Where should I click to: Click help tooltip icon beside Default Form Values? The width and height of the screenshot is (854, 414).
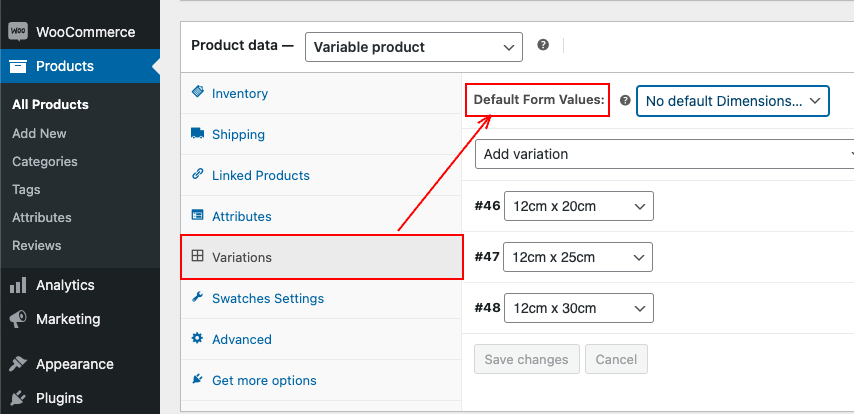pos(625,100)
